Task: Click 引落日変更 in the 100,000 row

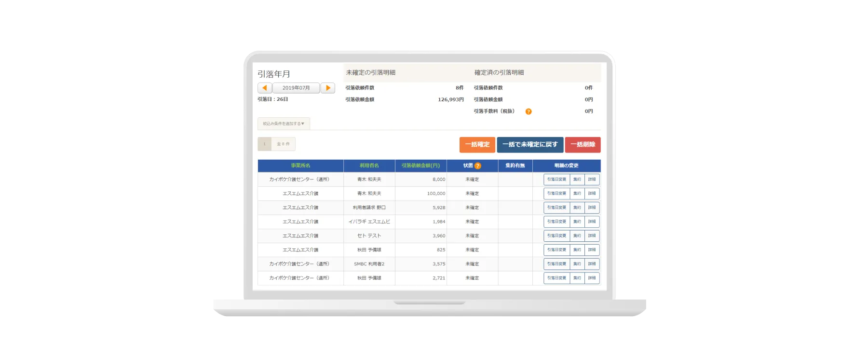Action: point(556,193)
